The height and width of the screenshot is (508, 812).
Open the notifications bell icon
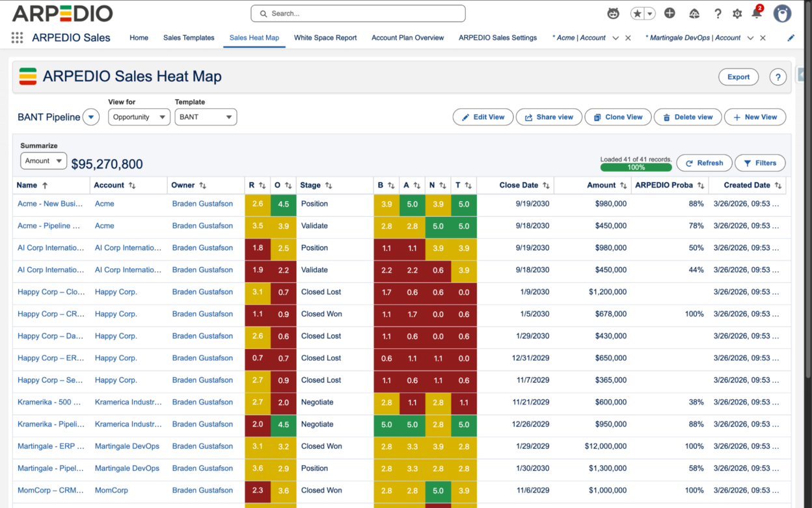click(757, 14)
